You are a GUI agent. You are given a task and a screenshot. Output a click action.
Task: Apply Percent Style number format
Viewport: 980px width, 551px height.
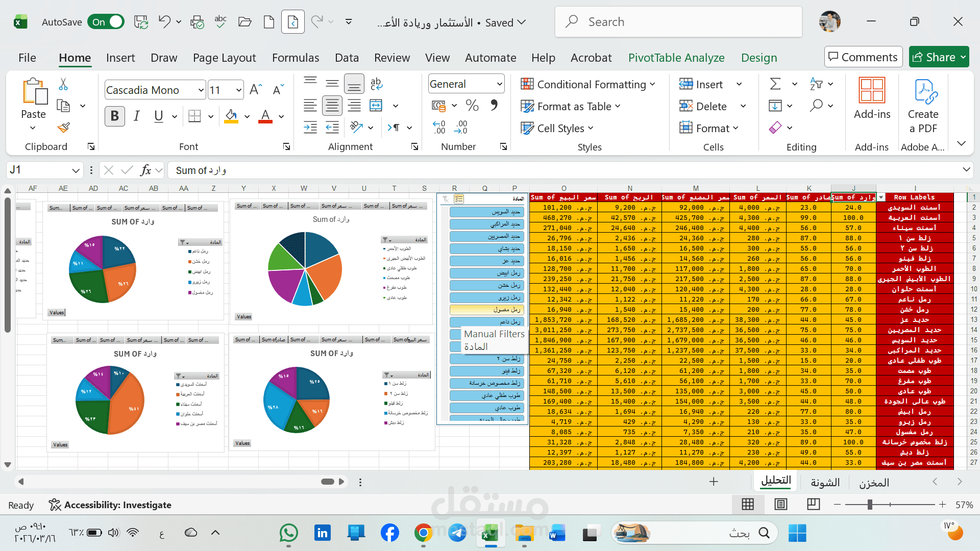(472, 105)
